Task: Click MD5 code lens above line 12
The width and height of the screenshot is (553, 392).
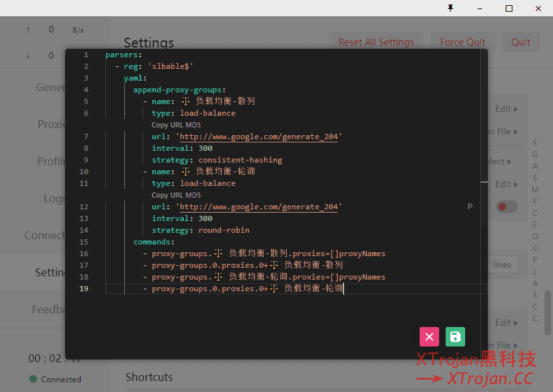Action: (x=193, y=195)
